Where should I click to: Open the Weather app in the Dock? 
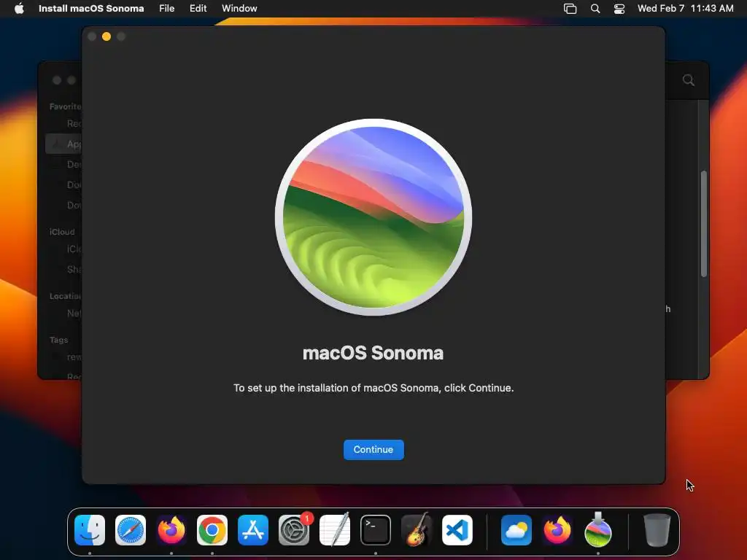(x=516, y=530)
